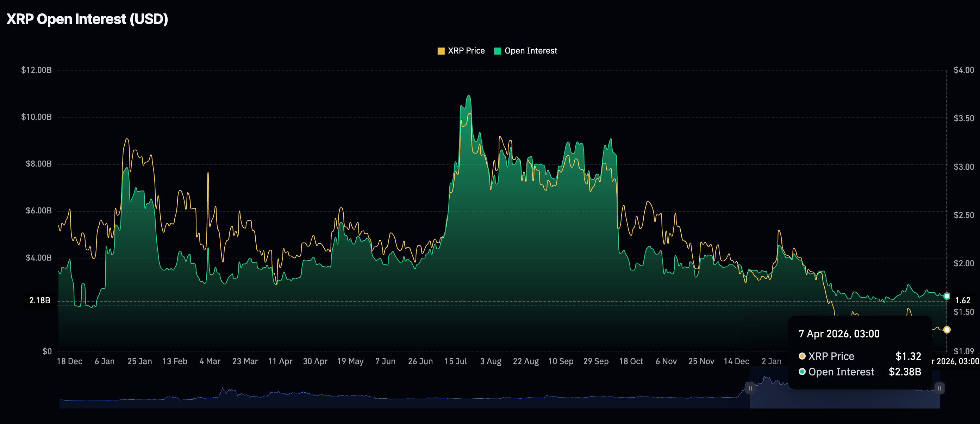Viewport: 980px width, 424px height.
Task: Click the 15 Jul date on x-axis
Action: click(455, 361)
